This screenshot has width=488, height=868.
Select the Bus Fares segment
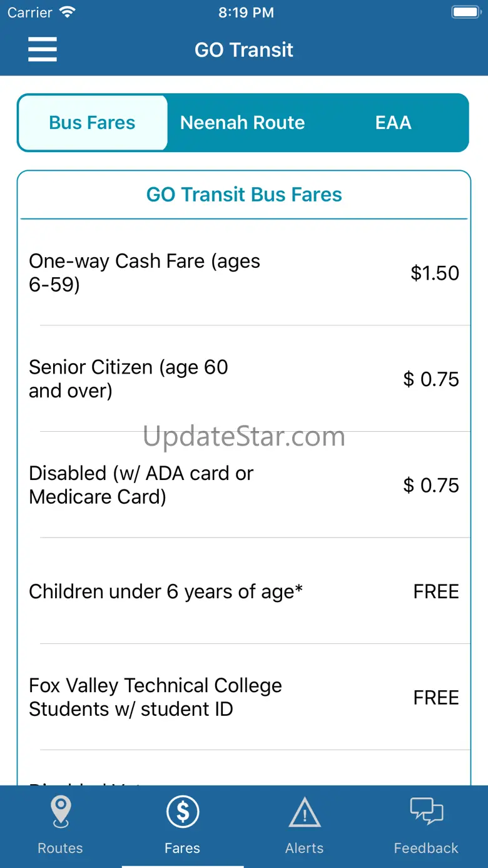[93, 123]
